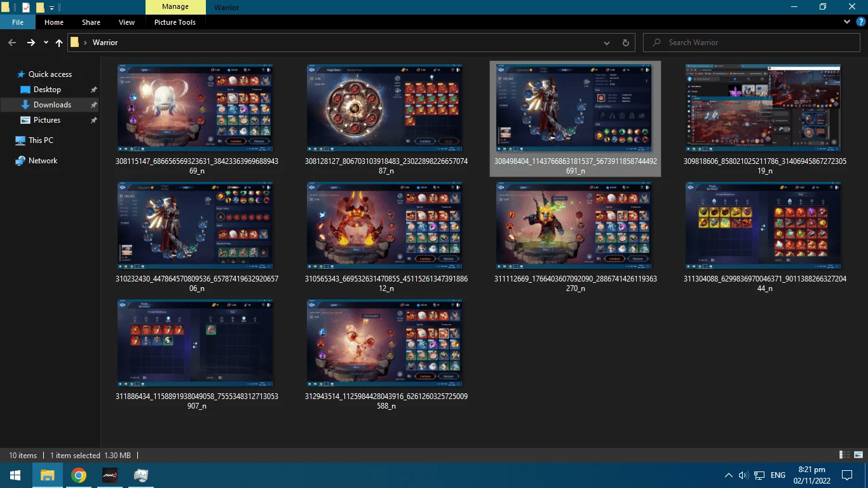Select thumbnail of image starting 311112669
868x488 pixels.
coord(574,226)
